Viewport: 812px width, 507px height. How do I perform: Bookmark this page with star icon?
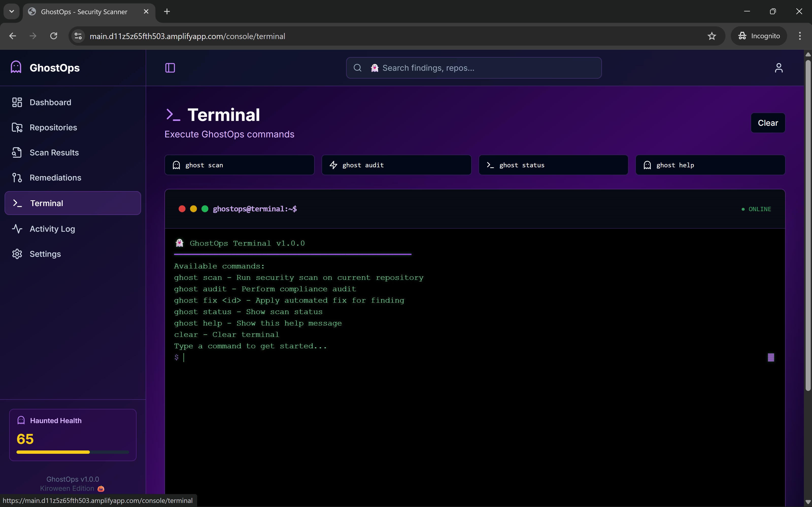tap(712, 36)
